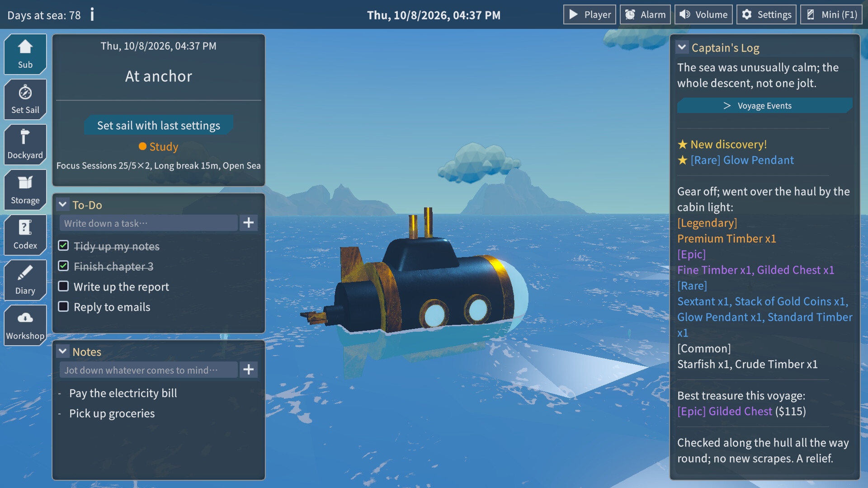Viewport: 868px width, 488px height.
Task: Click the Days at sea: 78 counter
Action: (x=44, y=15)
